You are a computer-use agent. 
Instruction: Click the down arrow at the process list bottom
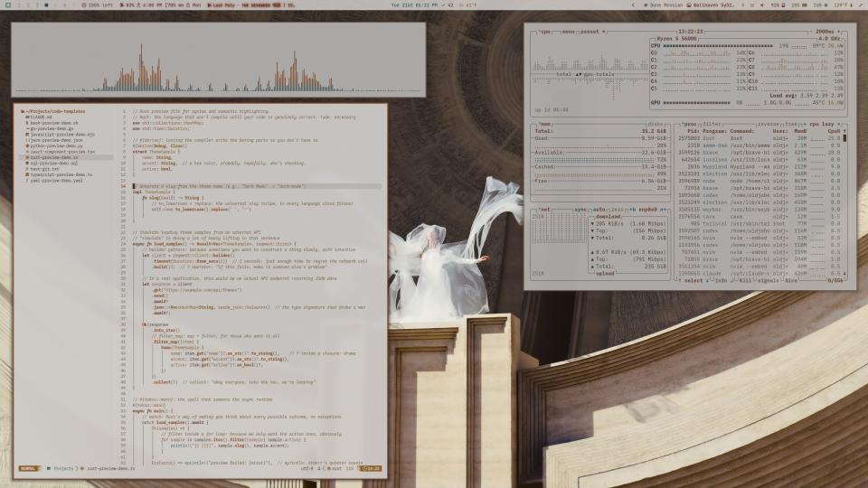844,273
